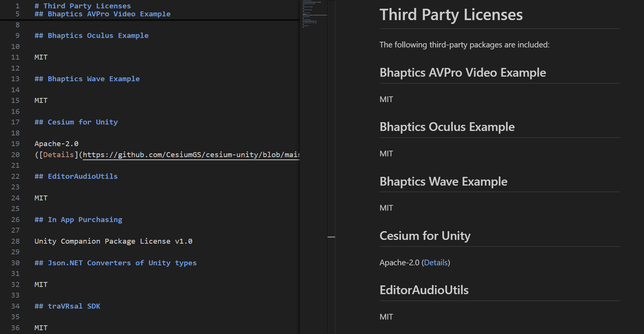The height and width of the screenshot is (334, 644).
Task: Click sticky line number 1 in the gutter
Action: coord(17,6)
